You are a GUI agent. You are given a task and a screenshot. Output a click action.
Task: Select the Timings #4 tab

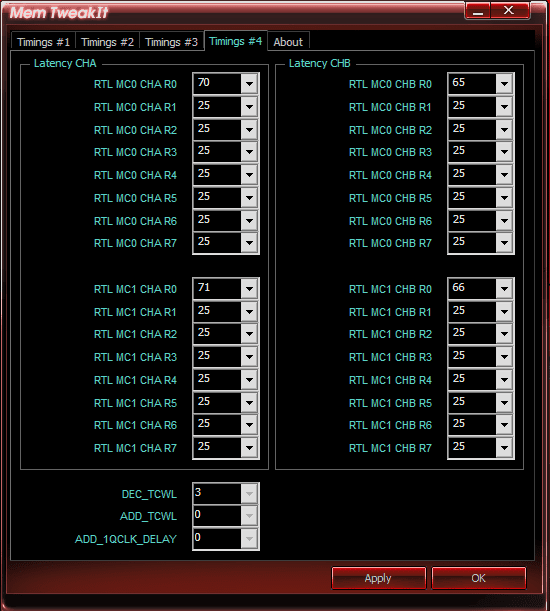pos(235,41)
